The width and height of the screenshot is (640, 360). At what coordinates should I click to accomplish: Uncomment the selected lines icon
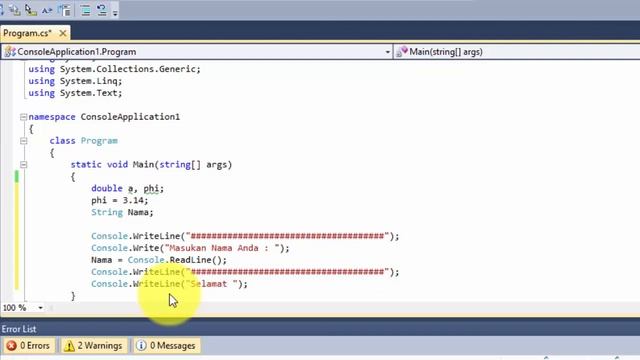coord(101,10)
